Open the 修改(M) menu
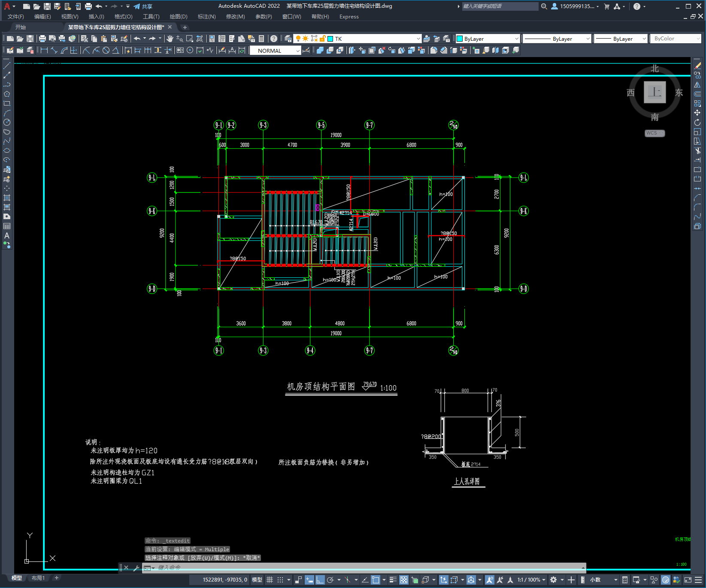706x588 pixels. coord(235,17)
